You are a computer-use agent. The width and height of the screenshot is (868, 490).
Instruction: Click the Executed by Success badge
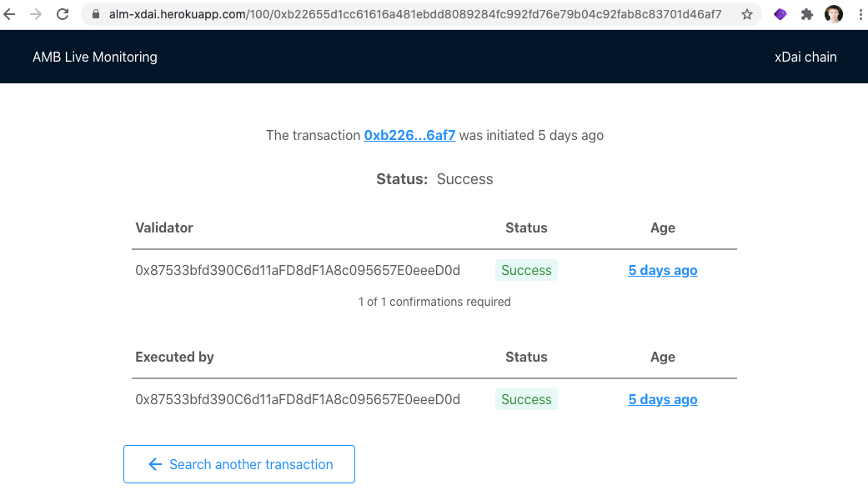click(x=526, y=399)
